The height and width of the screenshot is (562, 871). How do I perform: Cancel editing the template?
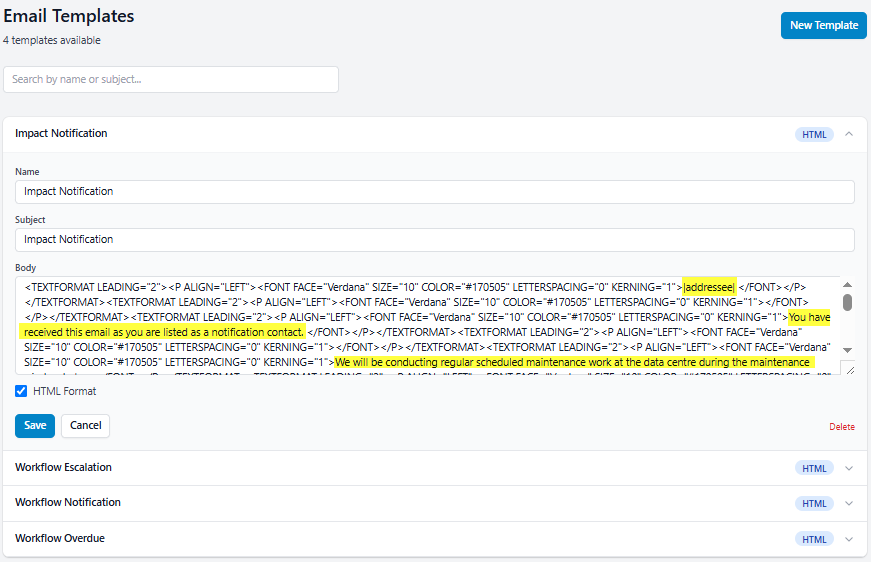coord(86,425)
